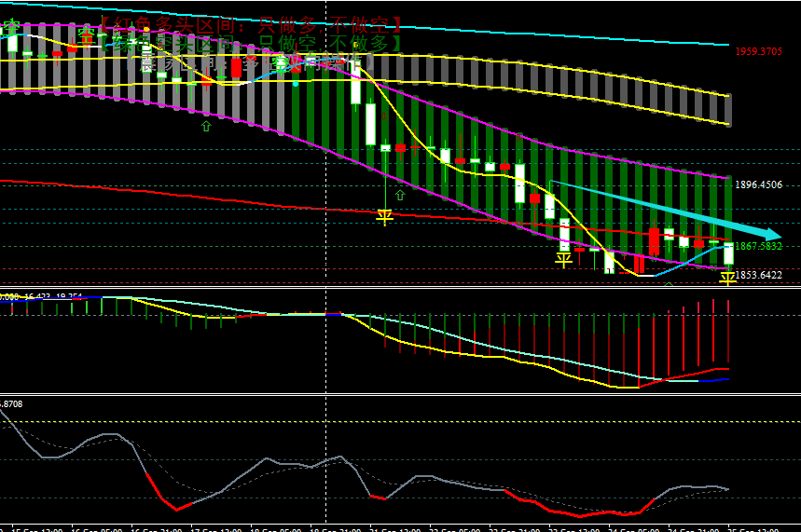Screen dimensions: 801x532
Task: Select the green 1867.5832 price label
Action: click(x=758, y=246)
